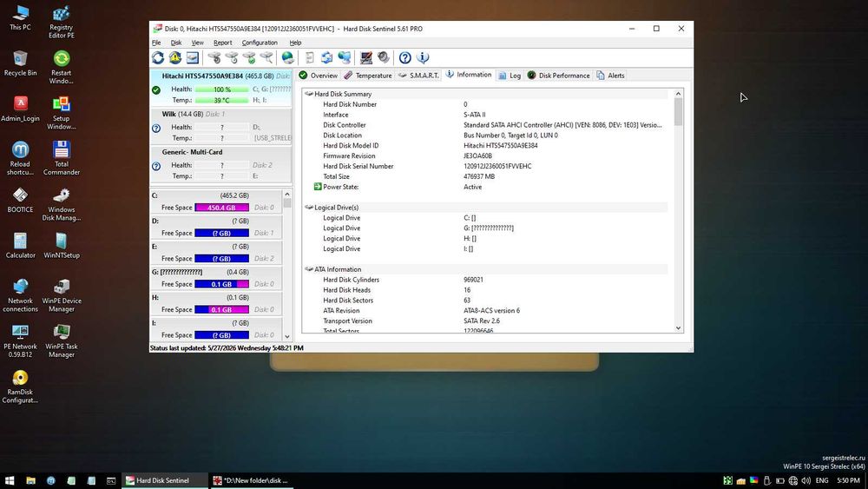Open the WinNTSetup desktop icon
868x489 pixels.
click(62, 246)
